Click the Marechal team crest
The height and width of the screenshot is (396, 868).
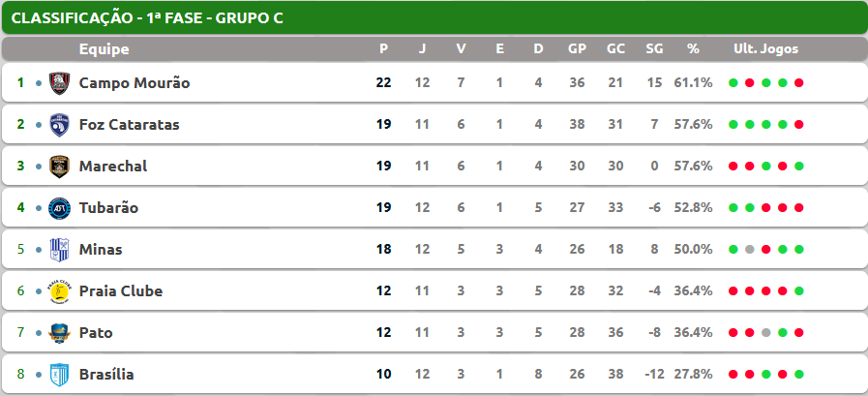point(59,167)
